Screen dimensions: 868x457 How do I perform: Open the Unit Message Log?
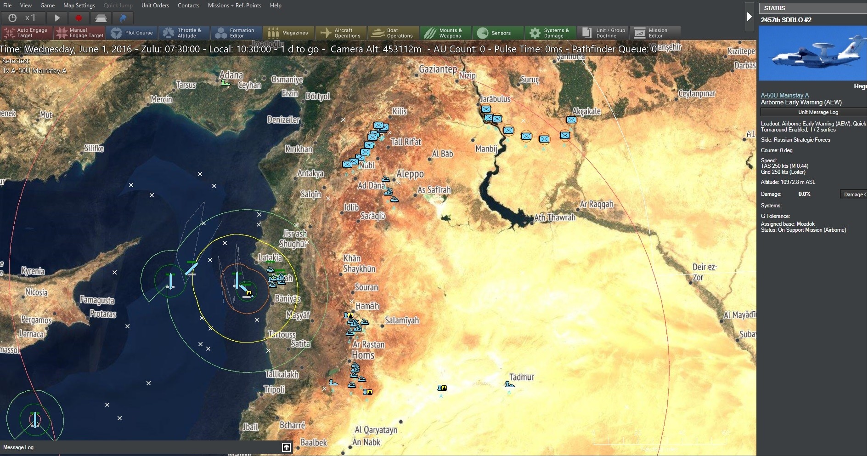point(819,112)
